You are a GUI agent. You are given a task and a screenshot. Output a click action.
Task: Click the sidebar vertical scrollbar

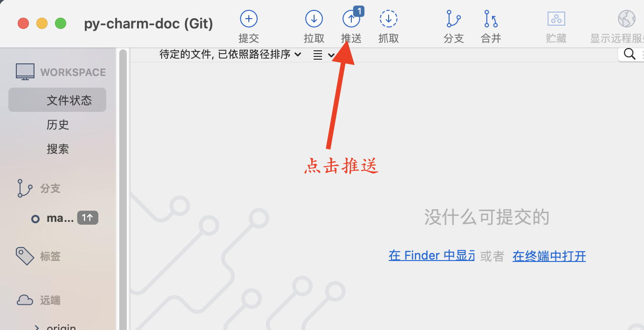pos(123,189)
